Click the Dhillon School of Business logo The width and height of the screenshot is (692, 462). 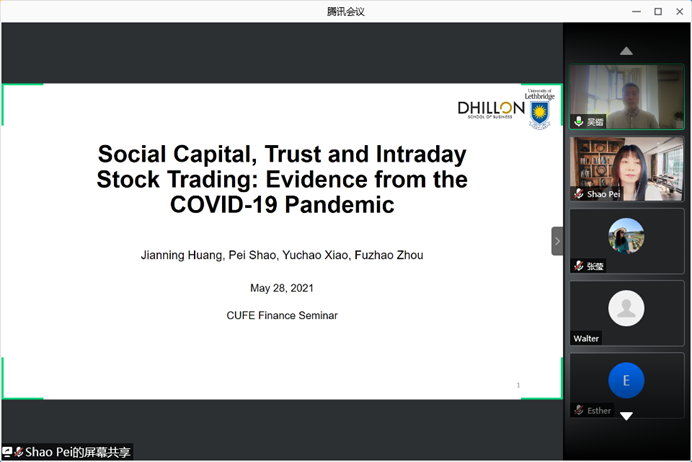(x=491, y=110)
